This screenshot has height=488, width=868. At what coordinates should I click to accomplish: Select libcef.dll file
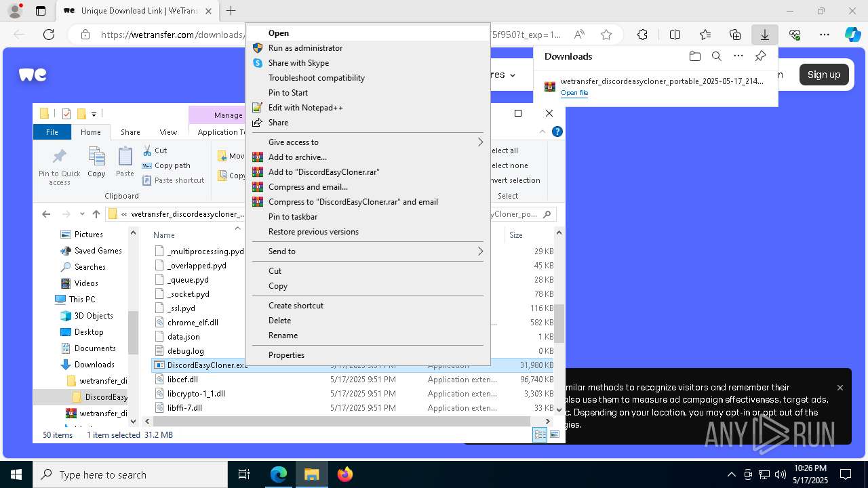[182, 380]
